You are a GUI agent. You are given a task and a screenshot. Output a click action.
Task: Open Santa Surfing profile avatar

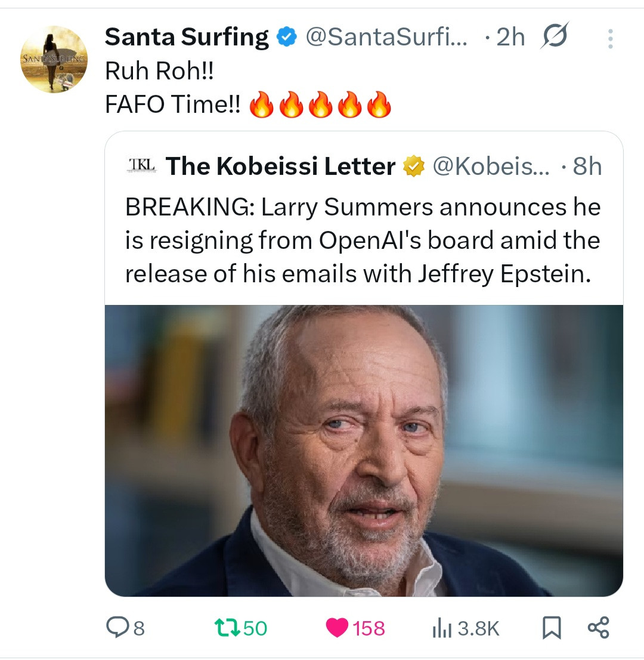(54, 59)
